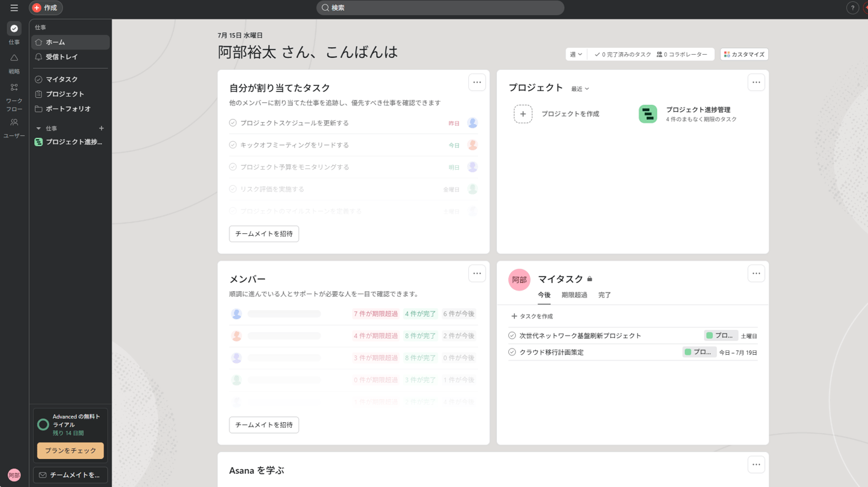Click assignee avatar for キックオフミーティングをリードする
Viewport: 868px width, 487px height.
click(472, 145)
